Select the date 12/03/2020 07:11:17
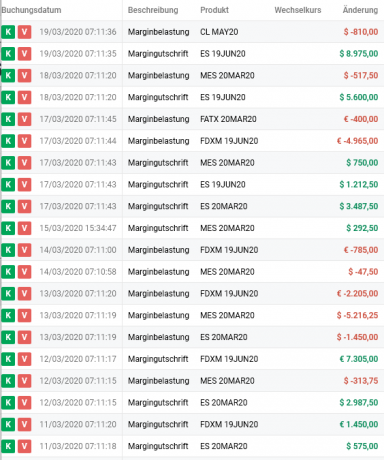Screen dimensions: 384x460 coord(78,359)
